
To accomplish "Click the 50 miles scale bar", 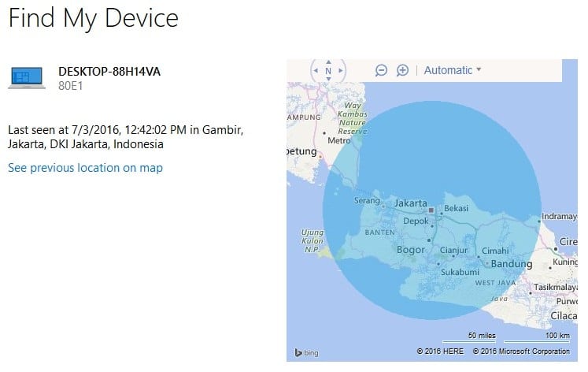I will click(469, 337).
